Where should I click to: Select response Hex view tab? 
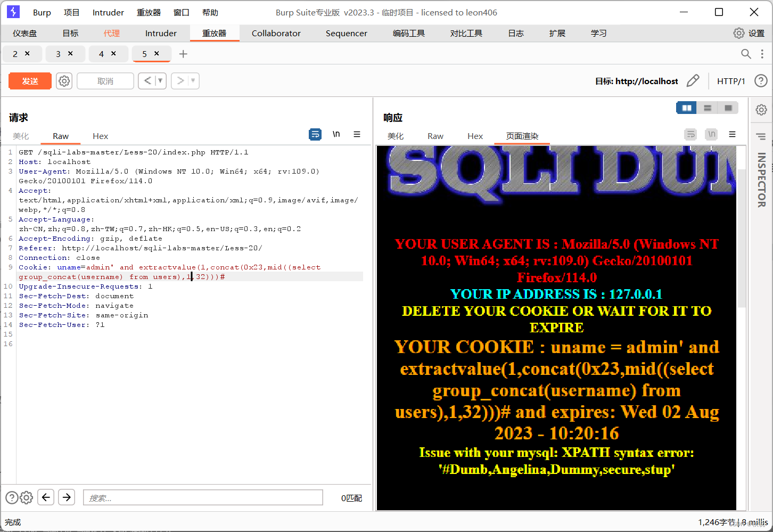(x=475, y=136)
